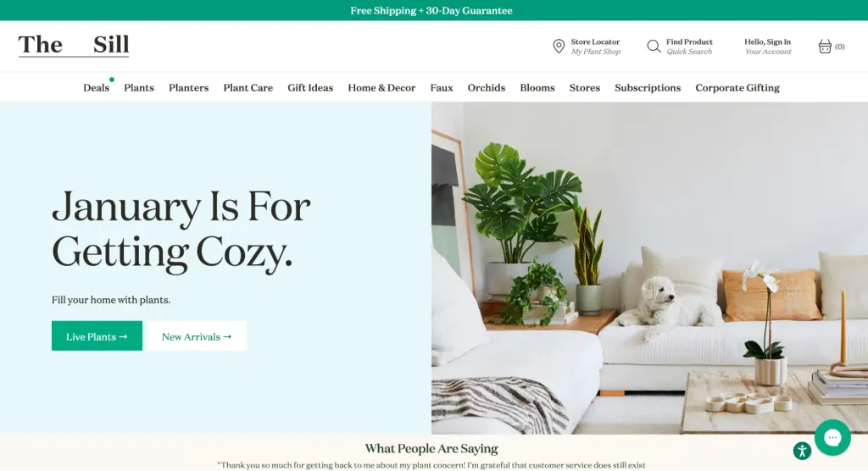Select Plant Care in navigation

[248, 87]
